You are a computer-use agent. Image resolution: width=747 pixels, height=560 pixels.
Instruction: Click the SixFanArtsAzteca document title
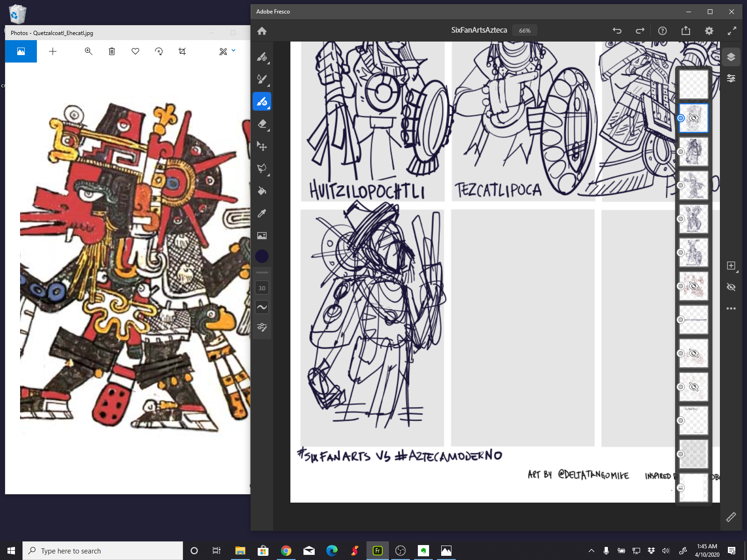coord(479,30)
